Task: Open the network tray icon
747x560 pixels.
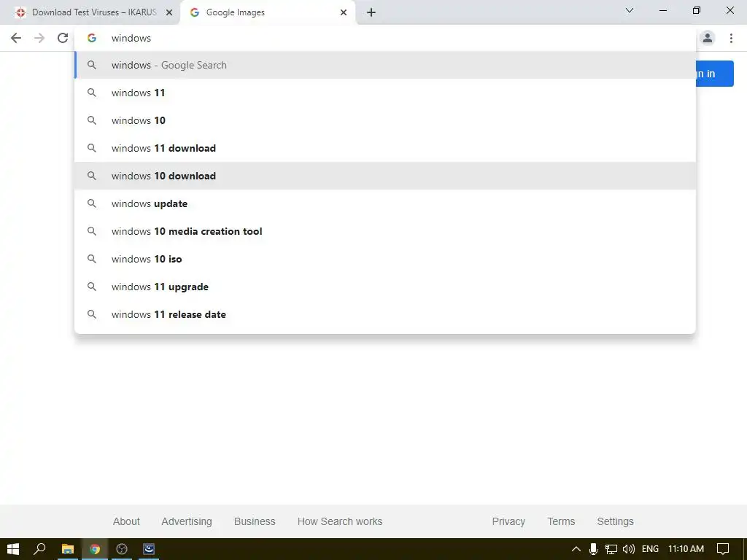Action: click(x=611, y=549)
